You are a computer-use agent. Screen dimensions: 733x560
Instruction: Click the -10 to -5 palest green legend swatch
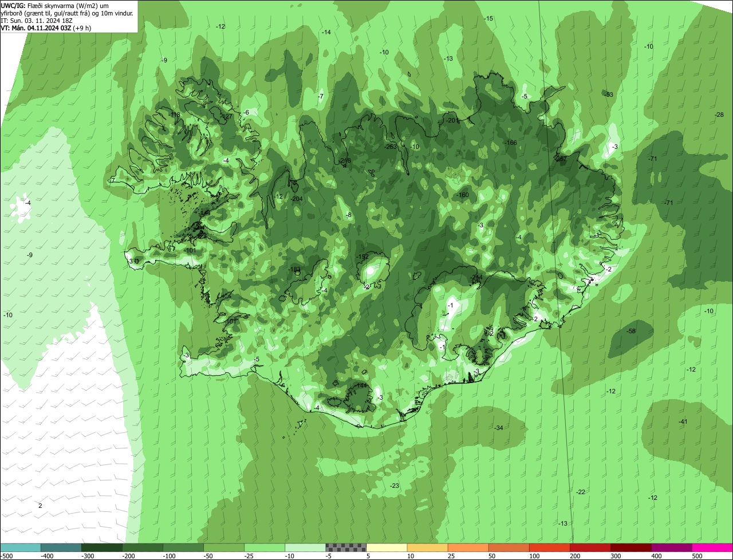(305, 547)
